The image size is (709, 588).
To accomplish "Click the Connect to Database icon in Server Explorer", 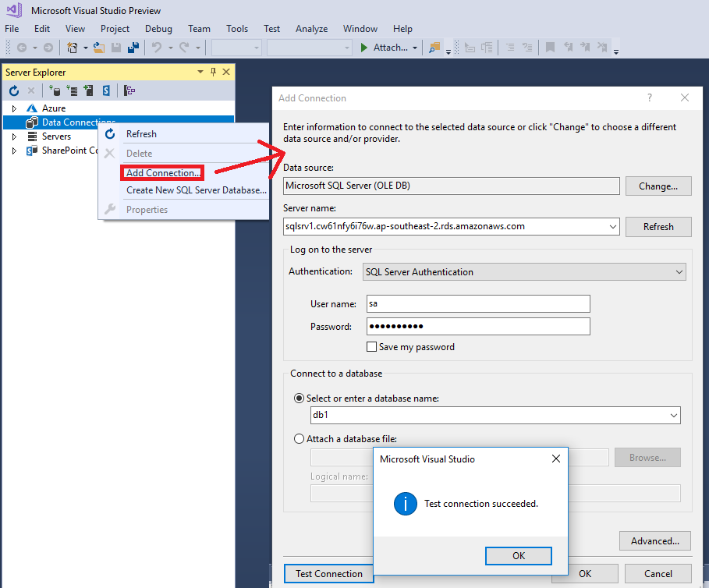I will (x=55, y=90).
